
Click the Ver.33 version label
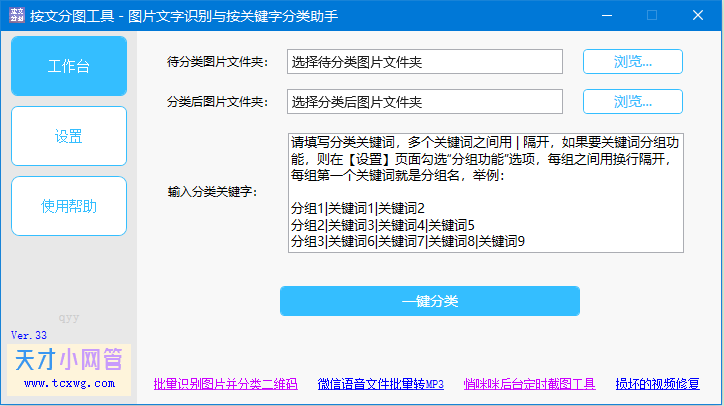29,334
